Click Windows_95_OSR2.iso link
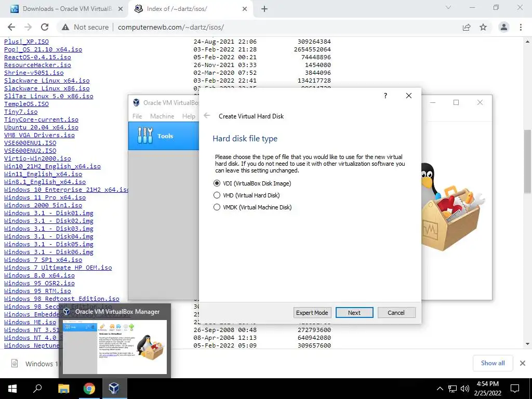Viewport: 532px width, 399px height. click(x=39, y=283)
